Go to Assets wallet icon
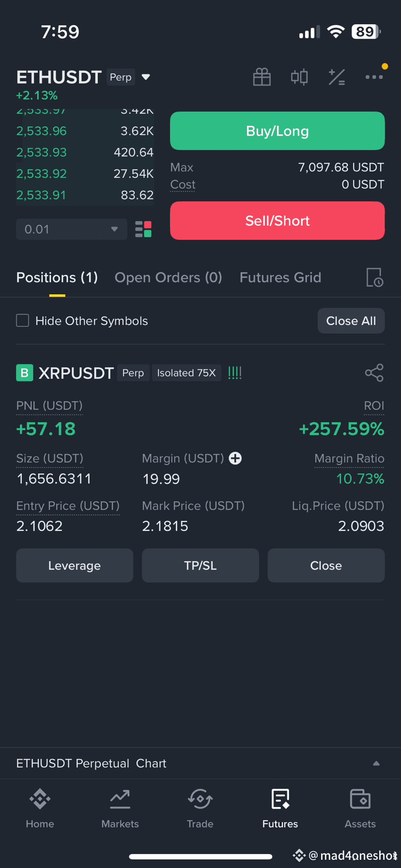 (x=360, y=807)
